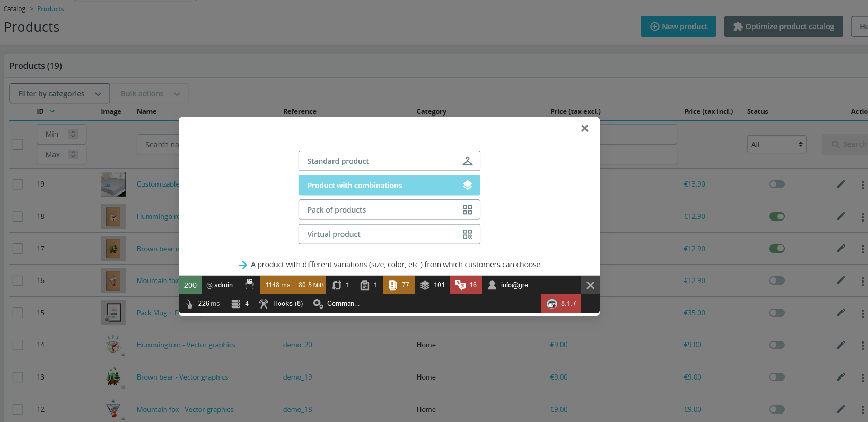Open the Bulk actions dropdown
Image resolution: width=868 pixels, height=422 pixels.
point(151,94)
